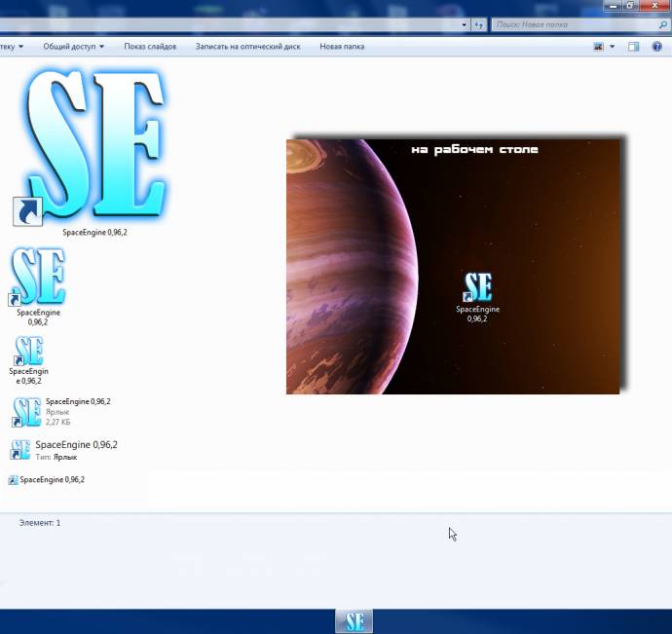Minimize the Explorer window
The image size is (672, 634).
click(614, 5)
